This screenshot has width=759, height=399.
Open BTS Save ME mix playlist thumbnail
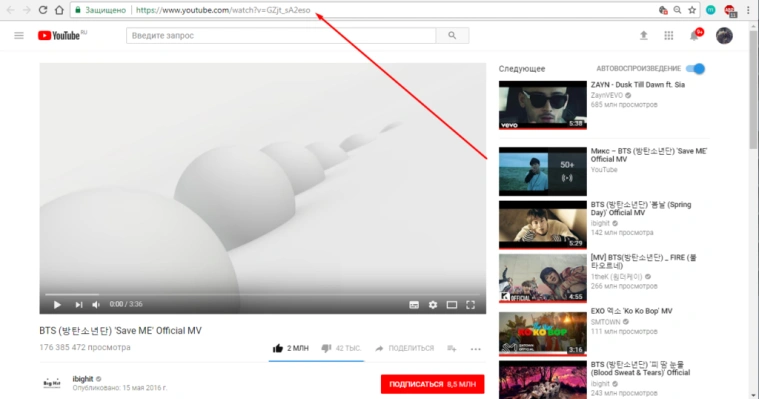point(543,171)
